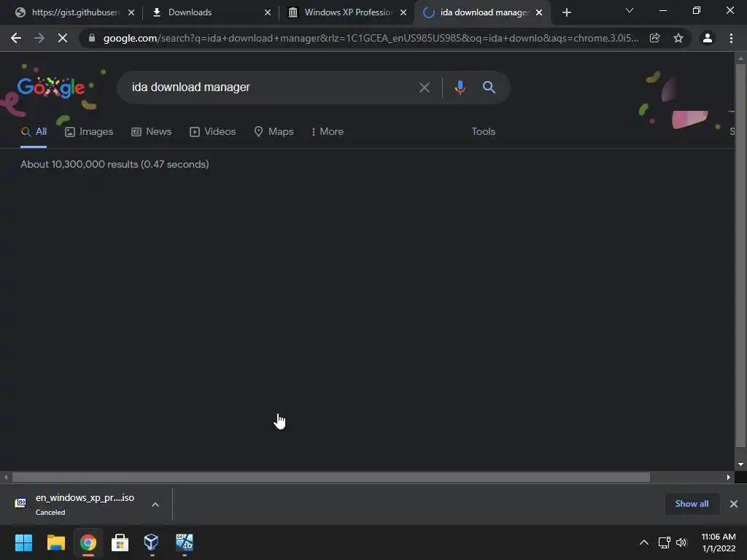This screenshot has height=560, width=747.
Task: Go back to the previous page
Action: point(16,38)
